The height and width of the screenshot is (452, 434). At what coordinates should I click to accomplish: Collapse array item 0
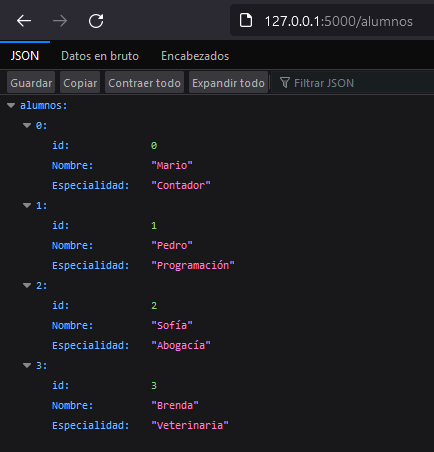tap(27, 126)
